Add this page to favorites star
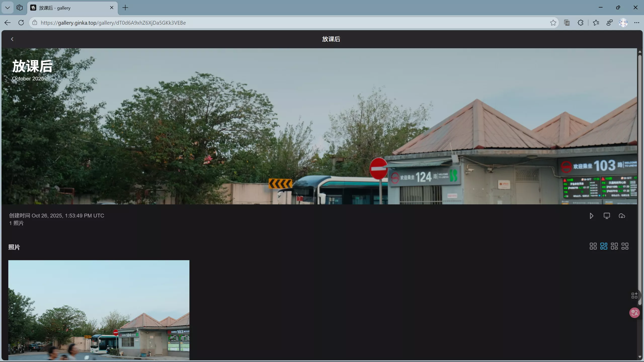Image resolution: width=644 pixels, height=362 pixels. point(553,23)
